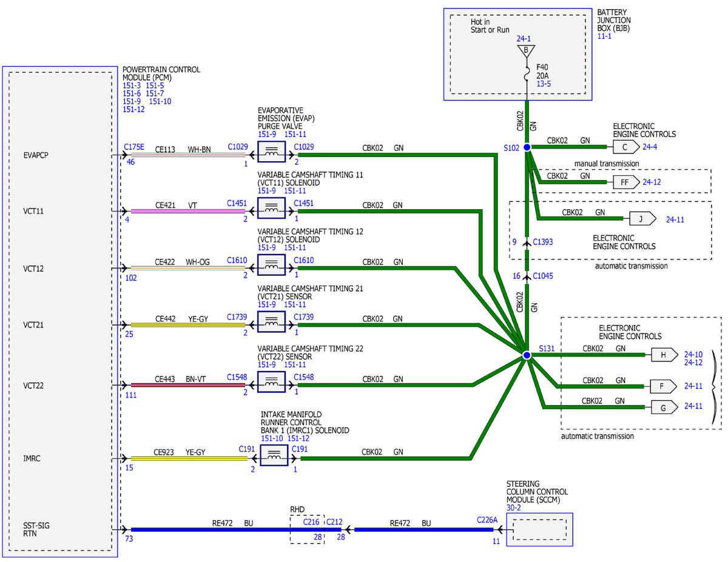This screenshot has height=562, width=728.
Task: Click the VCT22 sensor coil symbol
Action: (271, 381)
